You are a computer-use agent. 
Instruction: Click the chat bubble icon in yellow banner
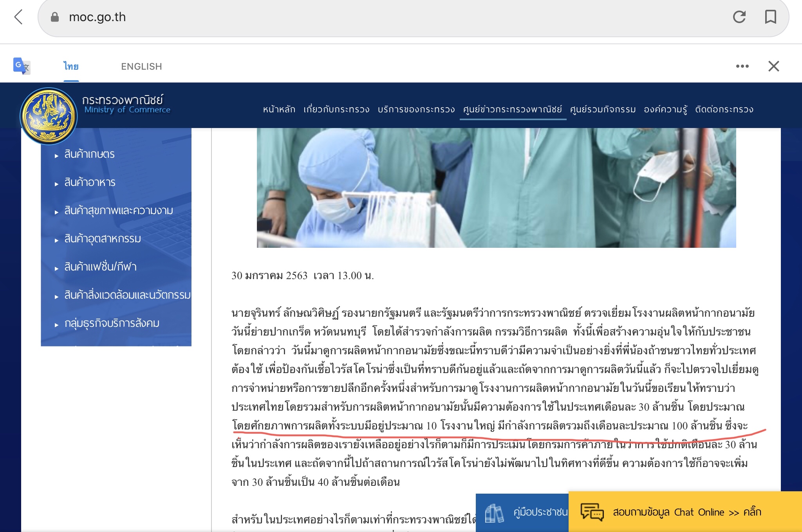tap(592, 512)
